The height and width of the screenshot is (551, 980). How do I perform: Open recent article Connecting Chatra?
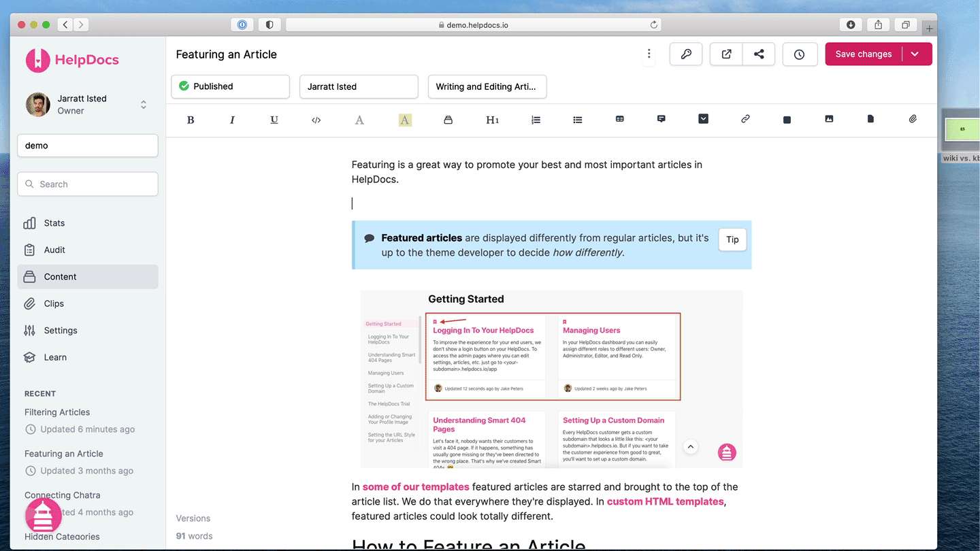point(63,495)
